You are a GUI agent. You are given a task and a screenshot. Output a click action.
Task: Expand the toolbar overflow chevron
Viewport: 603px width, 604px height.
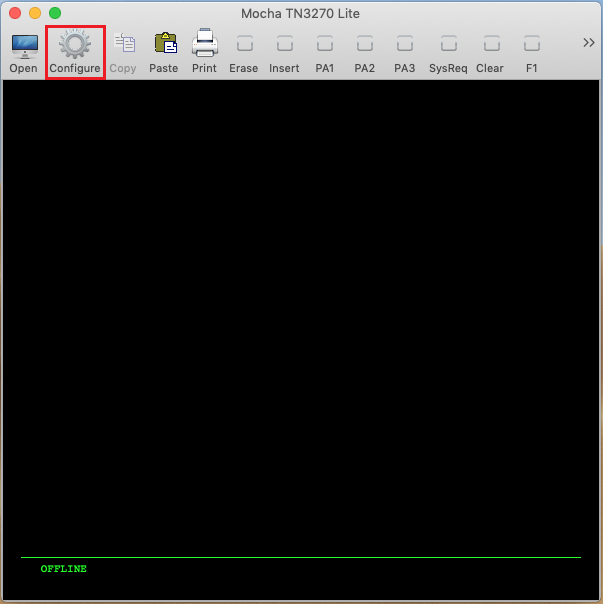[x=589, y=43]
